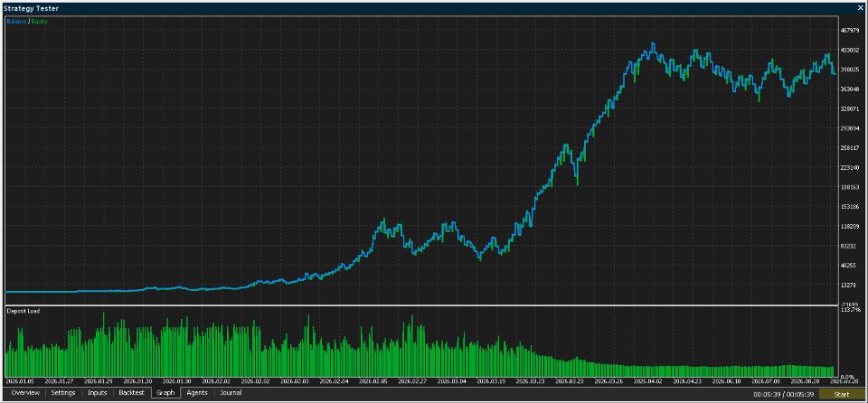The image size is (868, 403).
Task: Select the Inputs tab
Action: 98,393
